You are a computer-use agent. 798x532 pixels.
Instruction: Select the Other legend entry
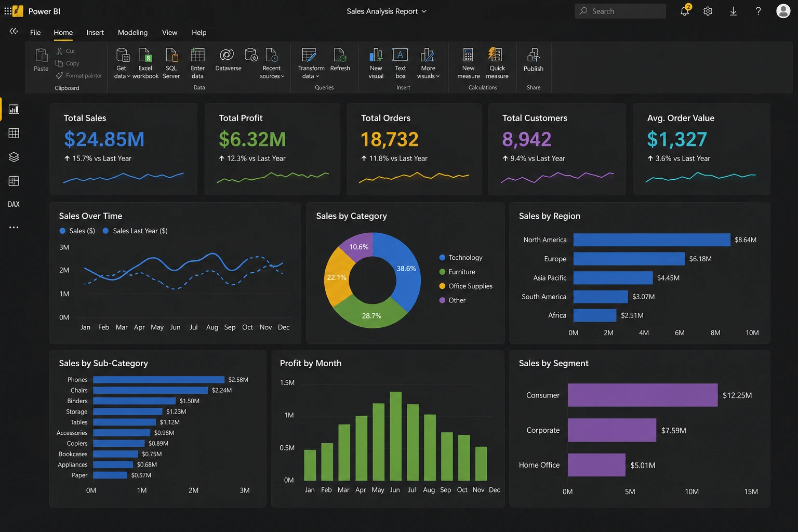pos(453,300)
